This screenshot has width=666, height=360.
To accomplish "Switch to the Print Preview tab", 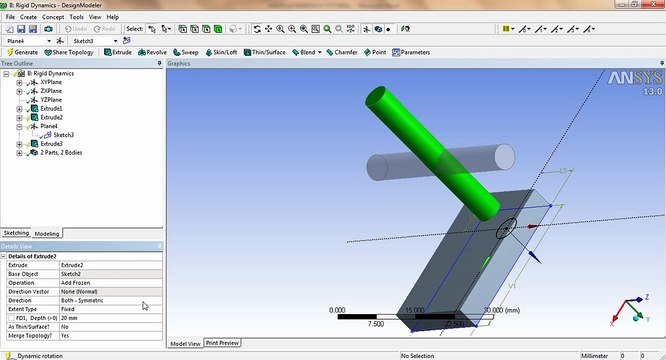I will (x=222, y=343).
